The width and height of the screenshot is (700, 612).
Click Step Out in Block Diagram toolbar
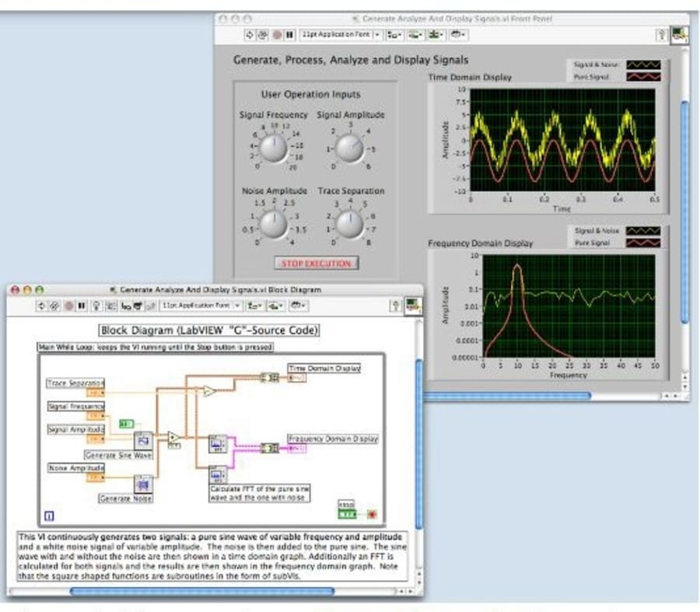pyautogui.click(x=152, y=306)
